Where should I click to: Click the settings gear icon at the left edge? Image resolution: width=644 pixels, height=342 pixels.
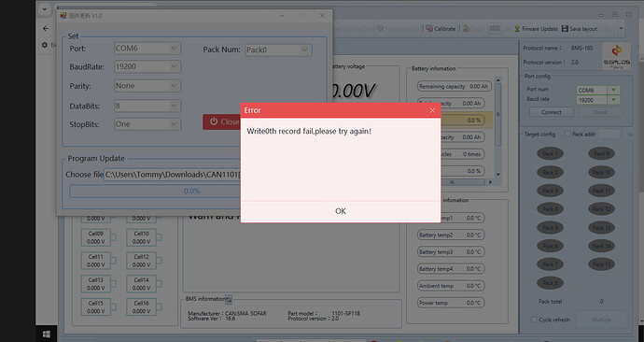point(45,45)
